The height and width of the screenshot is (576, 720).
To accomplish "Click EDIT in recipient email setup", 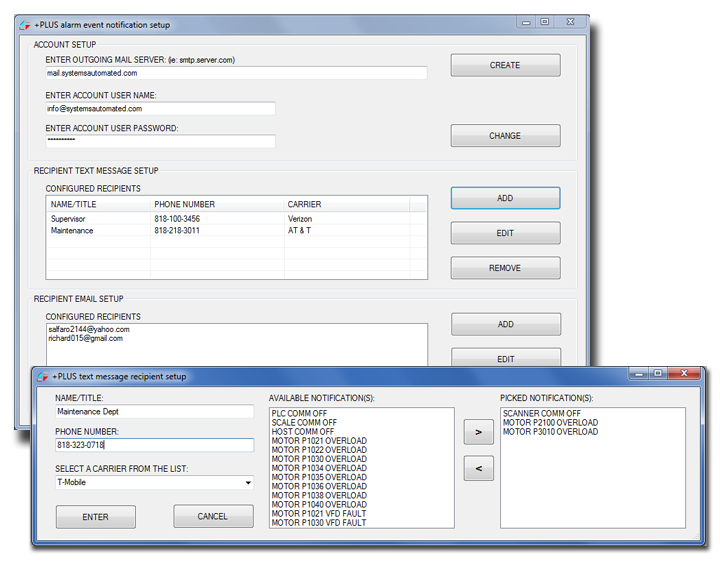I will 506,358.
